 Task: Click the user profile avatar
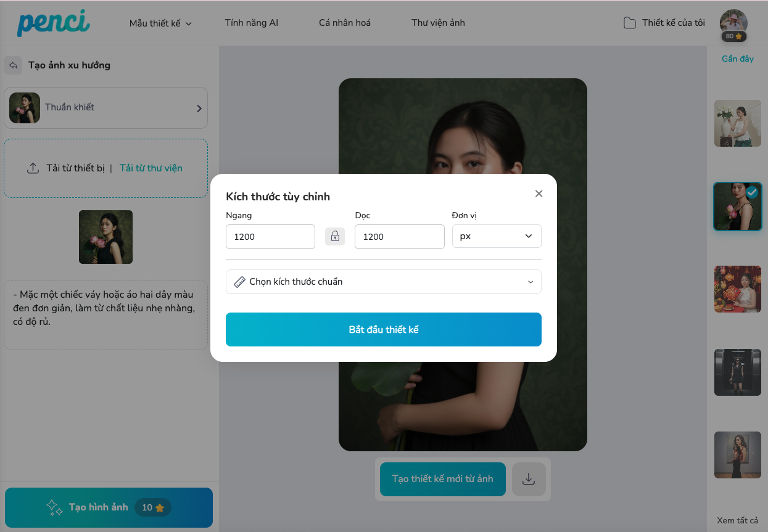(733, 23)
